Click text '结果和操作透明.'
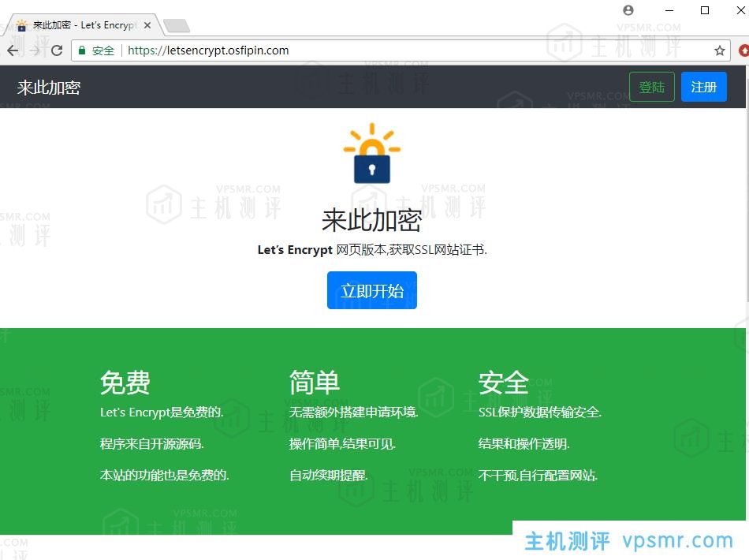Image resolution: width=749 pixels, height=560 pixels. click(x=524, y=444)
